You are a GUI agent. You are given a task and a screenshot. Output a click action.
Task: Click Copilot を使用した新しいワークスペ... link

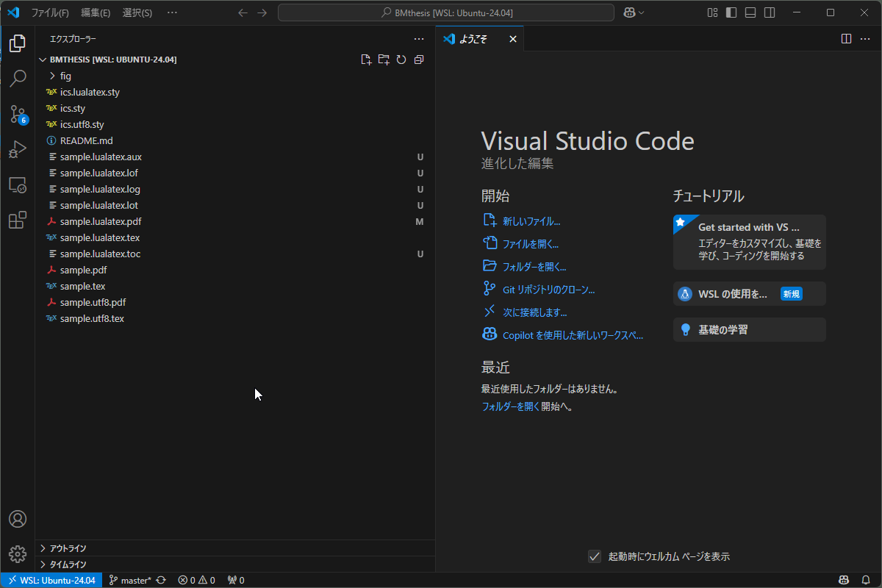pyautogui.click(x=573, y=335)
